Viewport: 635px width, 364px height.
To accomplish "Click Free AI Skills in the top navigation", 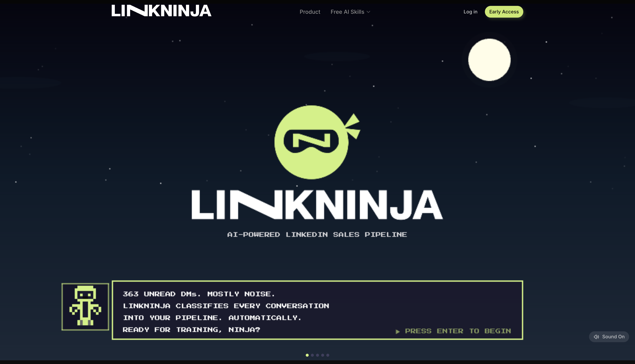I will [x=348, y=12].
